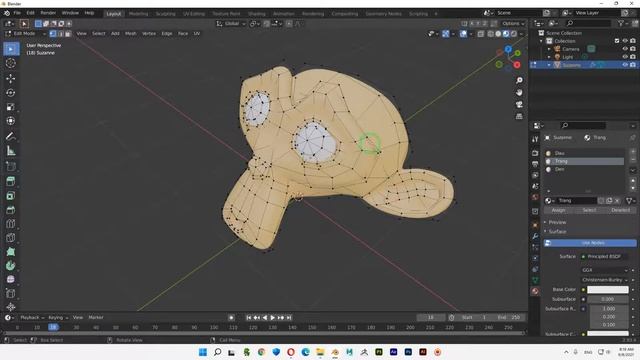Open the File menu

[x=17, y=13]
